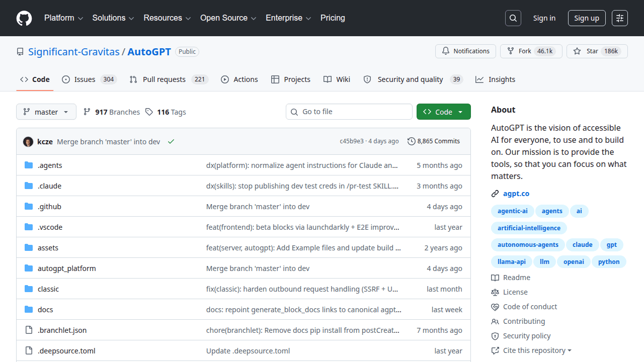Click the repository icon beside Significant-Gravitas
This screenshot has width=644, height=362.
(20, 52)
